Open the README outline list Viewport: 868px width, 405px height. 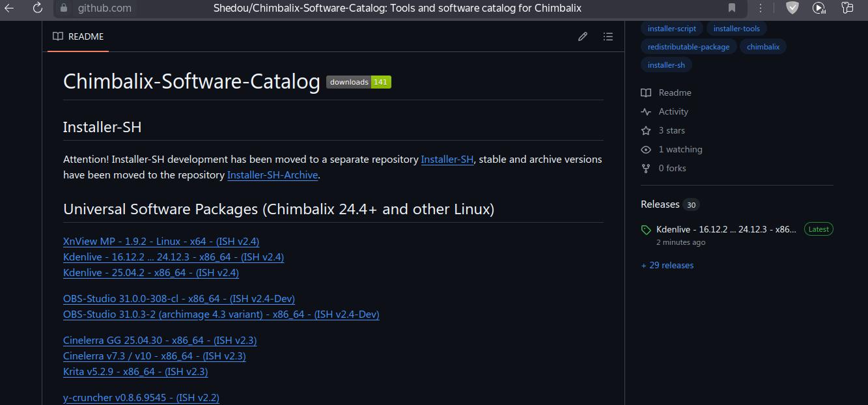pos(608,36)
